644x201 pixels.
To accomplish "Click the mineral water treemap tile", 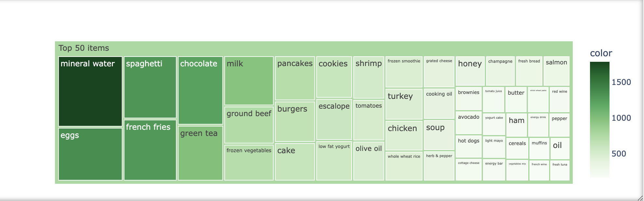I will point(90,91).
